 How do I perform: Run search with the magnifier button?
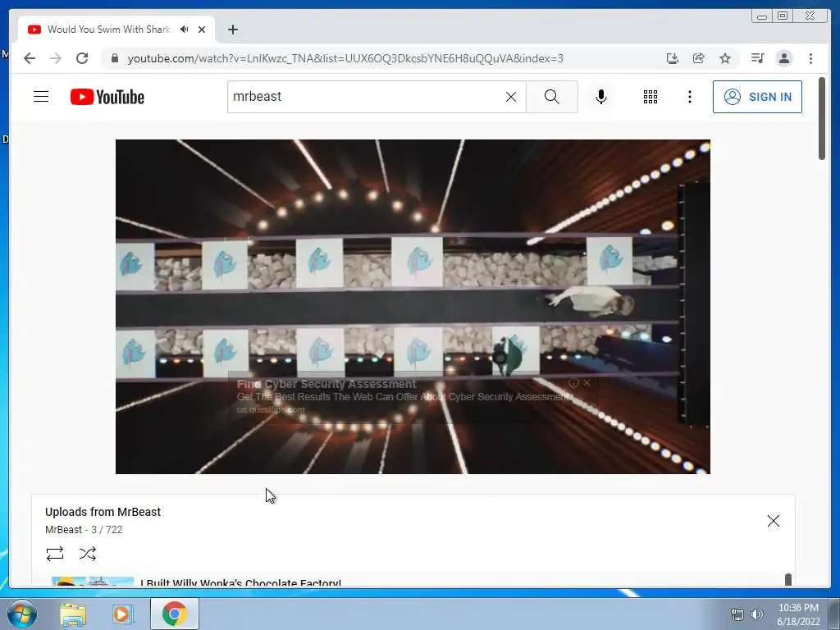tap(552, 97)
